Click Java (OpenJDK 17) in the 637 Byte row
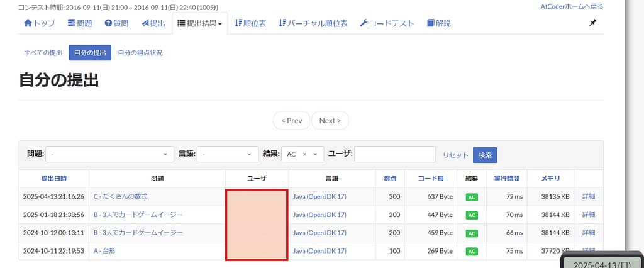 pos(319,196)
